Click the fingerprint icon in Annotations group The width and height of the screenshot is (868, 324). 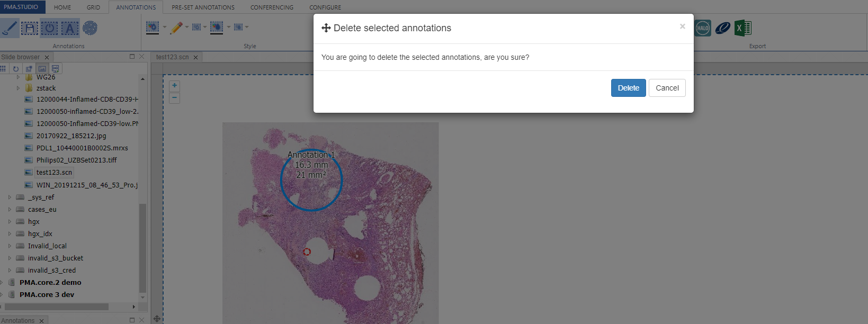[90, 28]
